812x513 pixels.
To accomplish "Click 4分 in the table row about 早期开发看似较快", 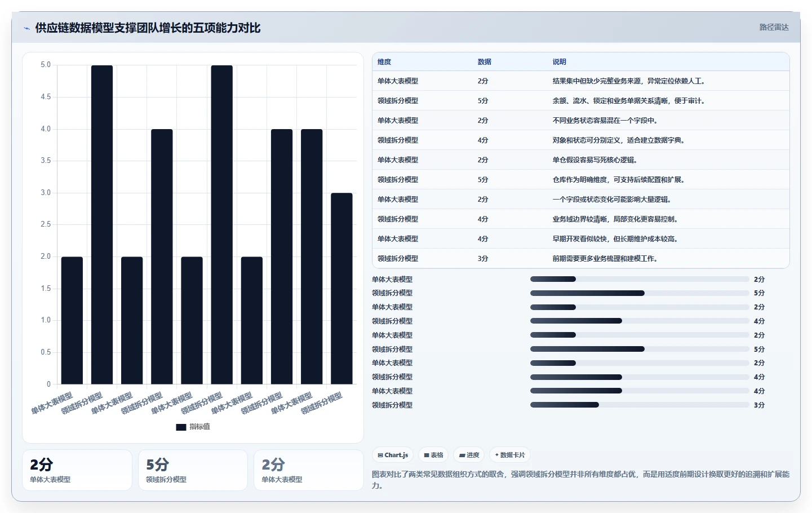I will (483, 239).
